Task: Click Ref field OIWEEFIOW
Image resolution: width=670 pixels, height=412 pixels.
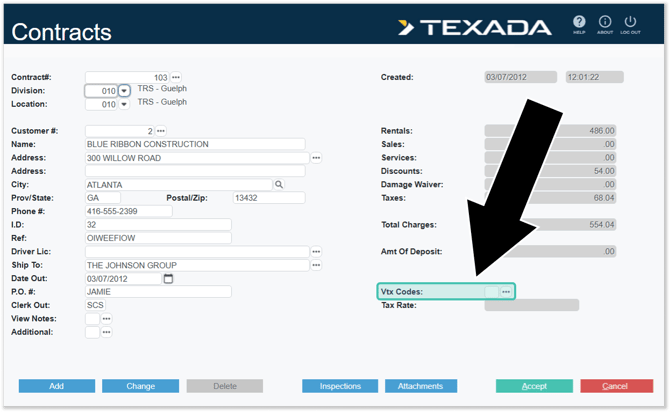Action: (x=159, y=238)
